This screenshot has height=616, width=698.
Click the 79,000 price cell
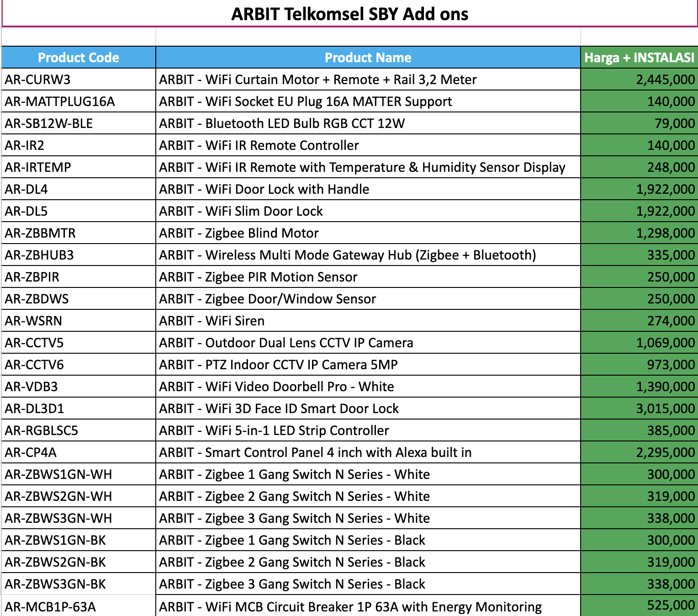pos(639,123)
